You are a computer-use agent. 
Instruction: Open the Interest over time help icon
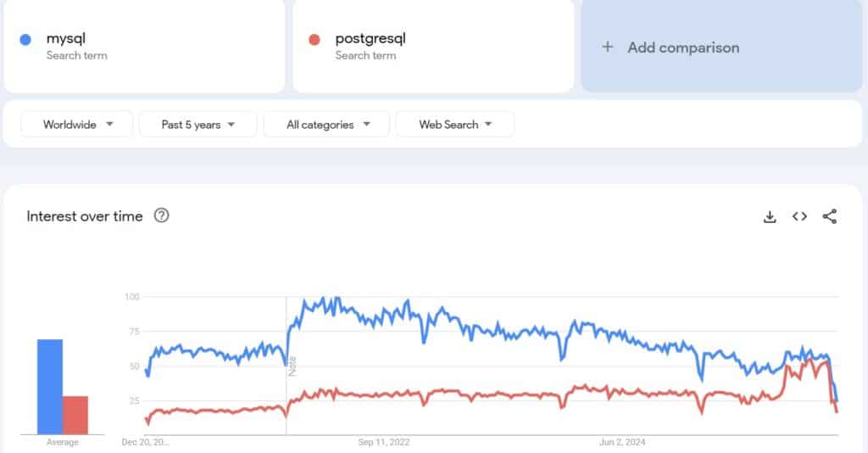pos(162,215)
